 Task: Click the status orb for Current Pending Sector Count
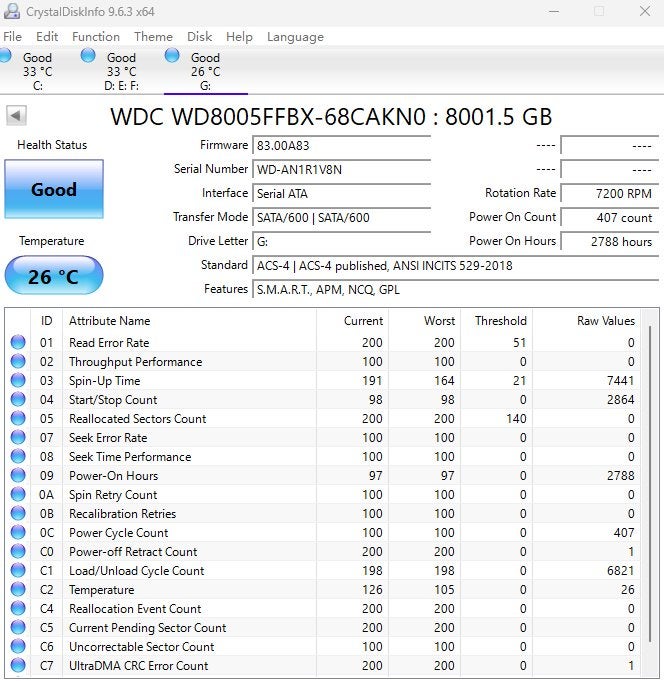(18, 627)
